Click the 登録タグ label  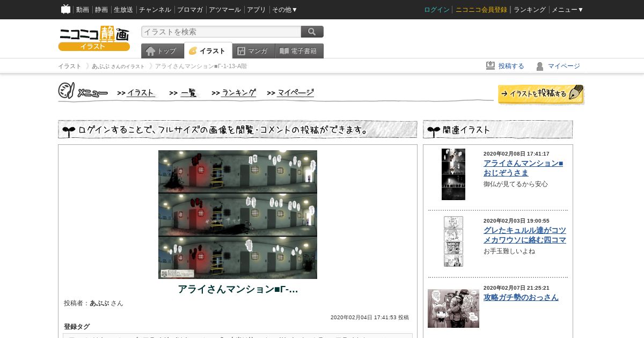77,326
